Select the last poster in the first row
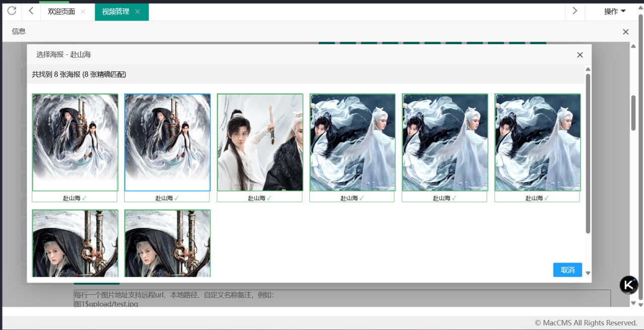 (x=537, y=142)
